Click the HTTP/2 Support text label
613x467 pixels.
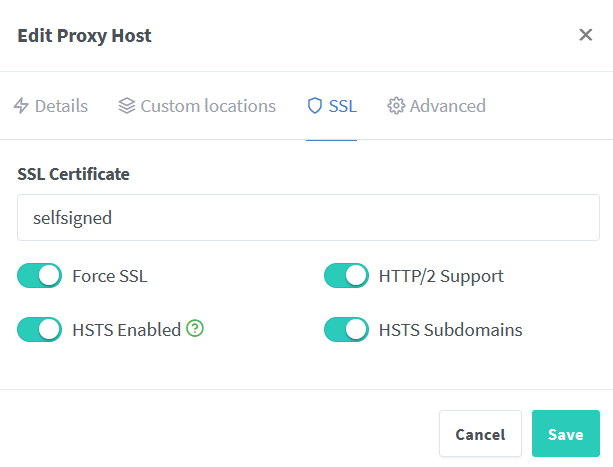441,276
